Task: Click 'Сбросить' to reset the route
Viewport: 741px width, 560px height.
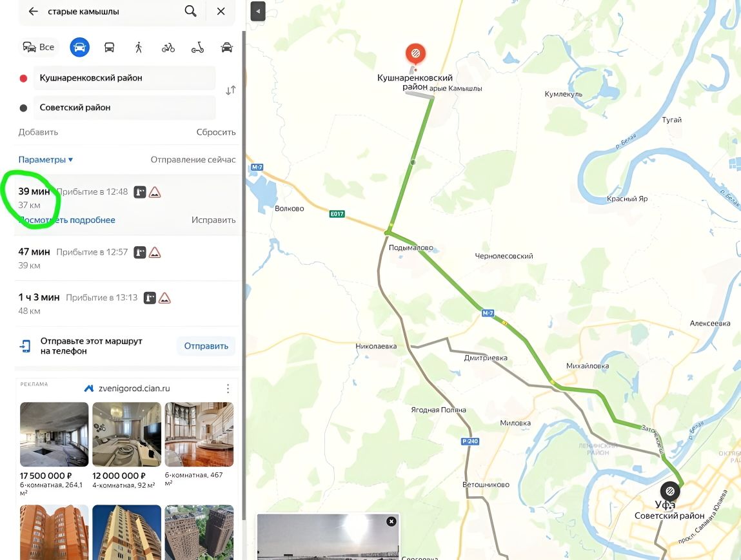Action: (x=216, y=132)
